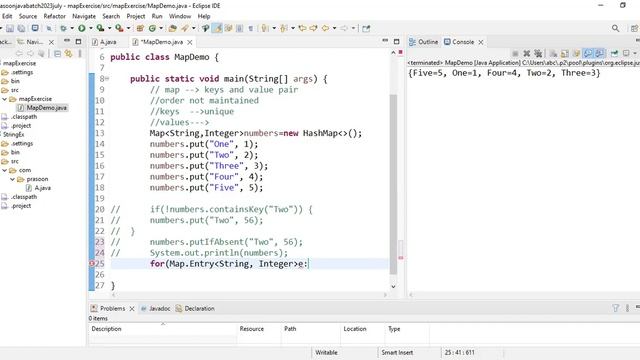Select MapDemo.java in the package tree
The height and width of the screenshot is (360, 640).
click(42, 108)
